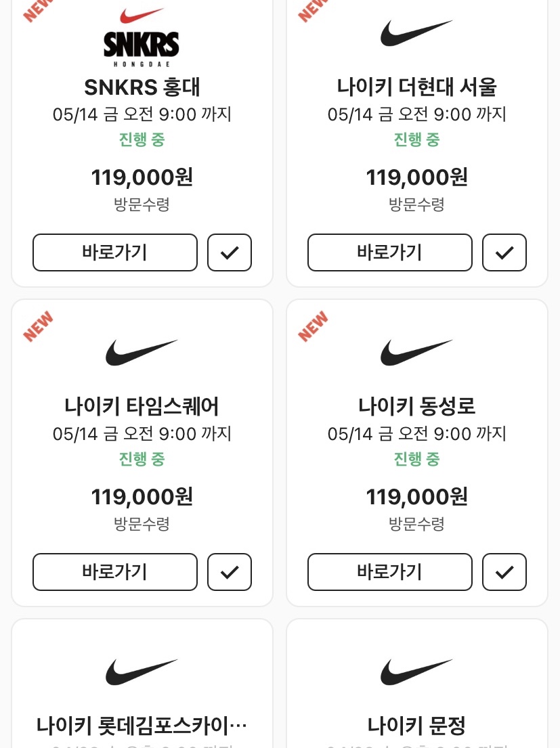Image resolution: width=560 pixels, height=748 pixels.
Task: Tap the SNKRS Hongdae store logo
Action: tap(142, 37)
